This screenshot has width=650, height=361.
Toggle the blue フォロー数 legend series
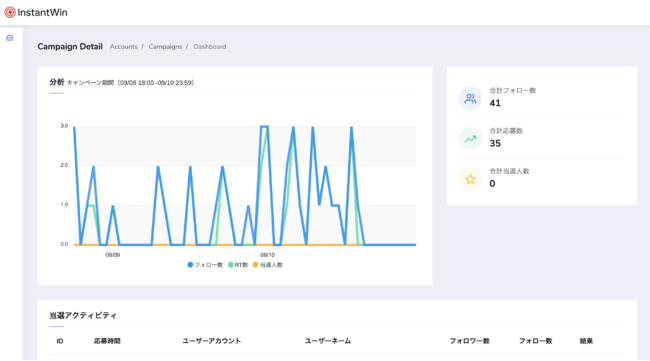(205, 265)
